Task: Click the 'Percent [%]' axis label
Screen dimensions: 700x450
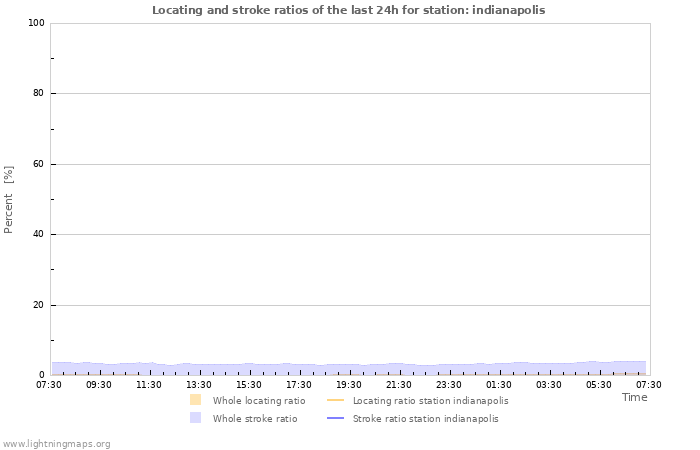Action: 8,200
